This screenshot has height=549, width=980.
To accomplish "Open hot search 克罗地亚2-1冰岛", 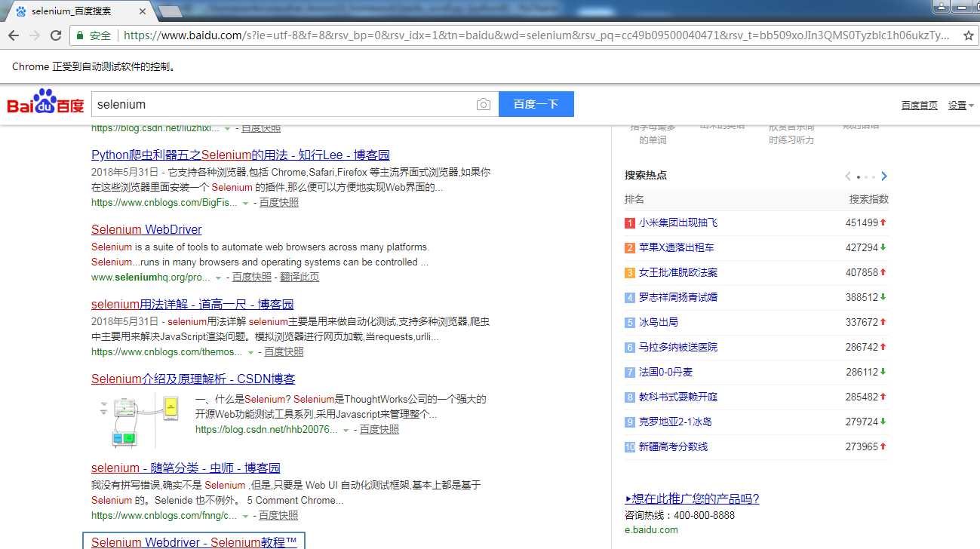I will tap(675, 422).
